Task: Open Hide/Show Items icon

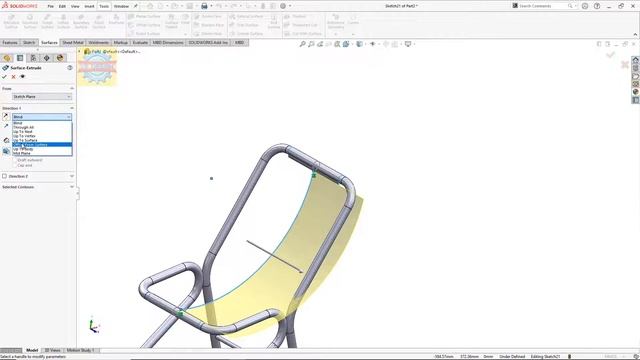Action: (373, 44)
